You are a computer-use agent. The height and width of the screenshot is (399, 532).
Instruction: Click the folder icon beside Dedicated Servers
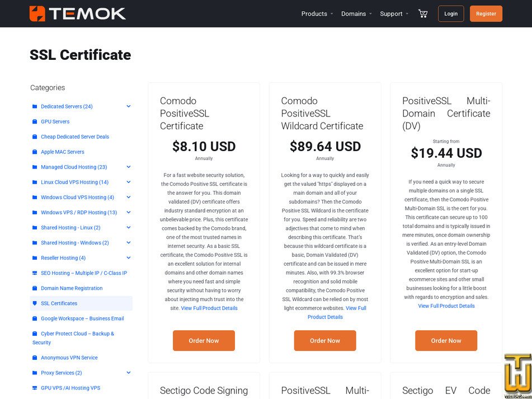35,106
